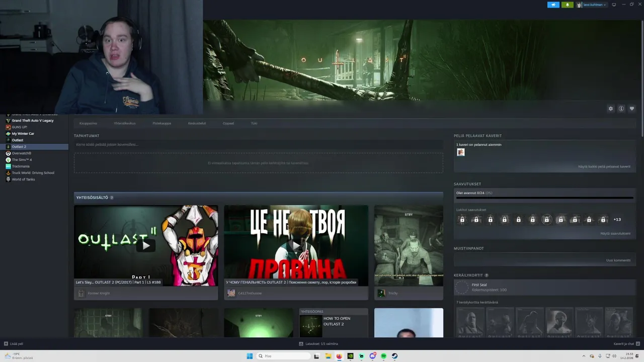Viewport: 644px width, 362px height.
Task: Click the achievements progress bar
Action: [545, 198]
